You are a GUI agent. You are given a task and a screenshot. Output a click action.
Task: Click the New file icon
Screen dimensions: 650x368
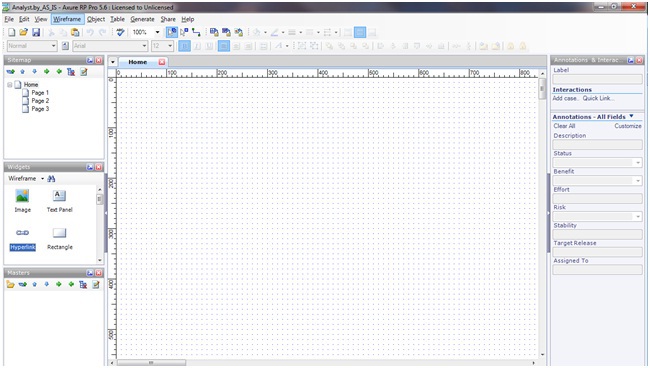pos(12,32)
